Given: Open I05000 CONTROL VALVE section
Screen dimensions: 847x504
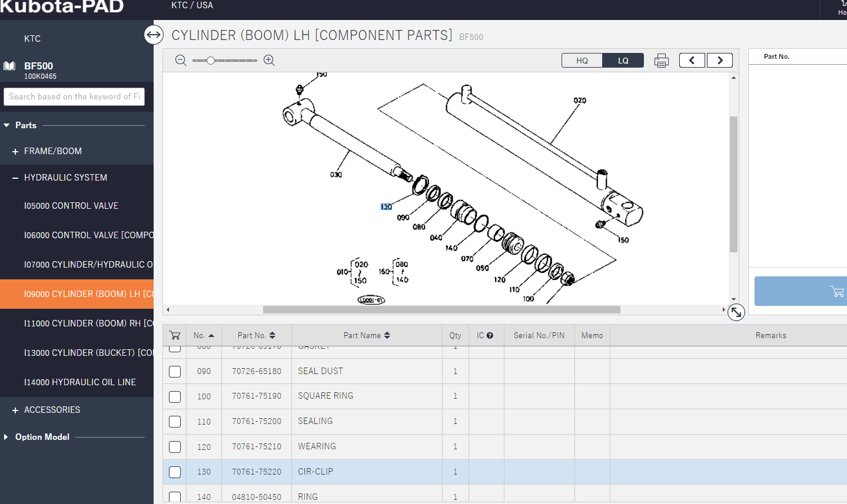Looking at the screenshot, I should 71,206.
